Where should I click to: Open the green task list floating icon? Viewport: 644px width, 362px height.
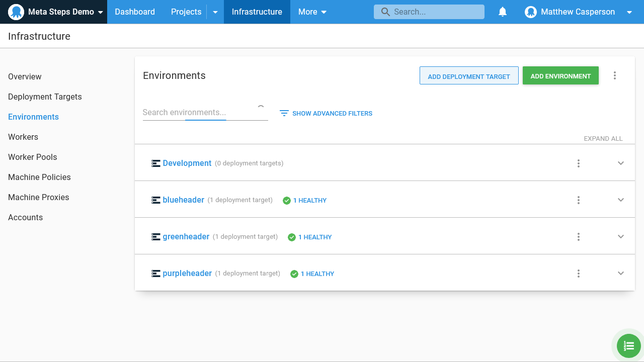[628, 346]
